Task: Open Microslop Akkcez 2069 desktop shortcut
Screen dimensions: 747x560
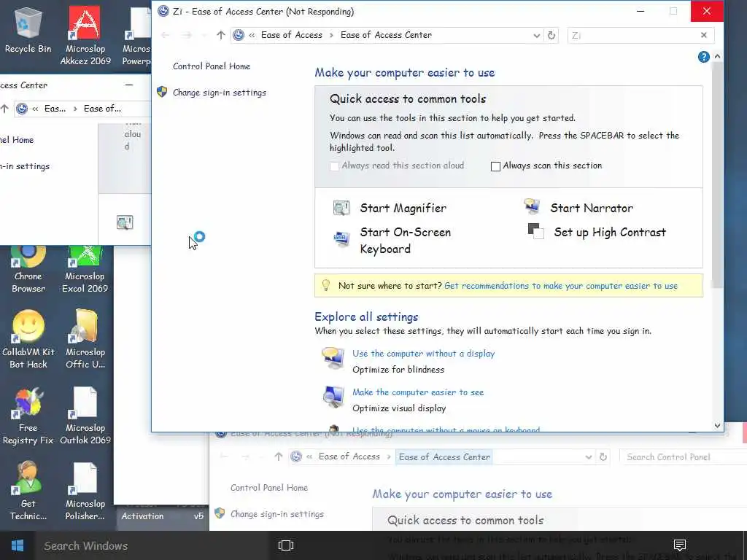Action: pos(85,36)
